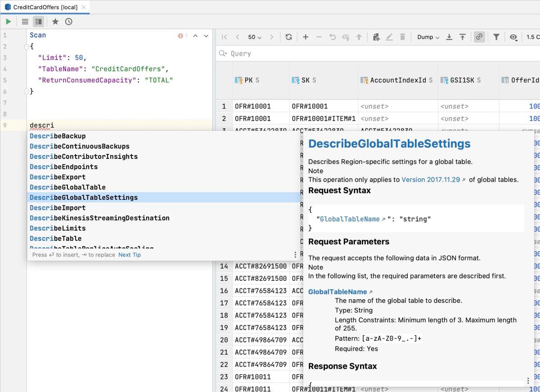Open the query history clock icon
The width and height of the screenshot is (540, 392).
(x=68, y=22)
